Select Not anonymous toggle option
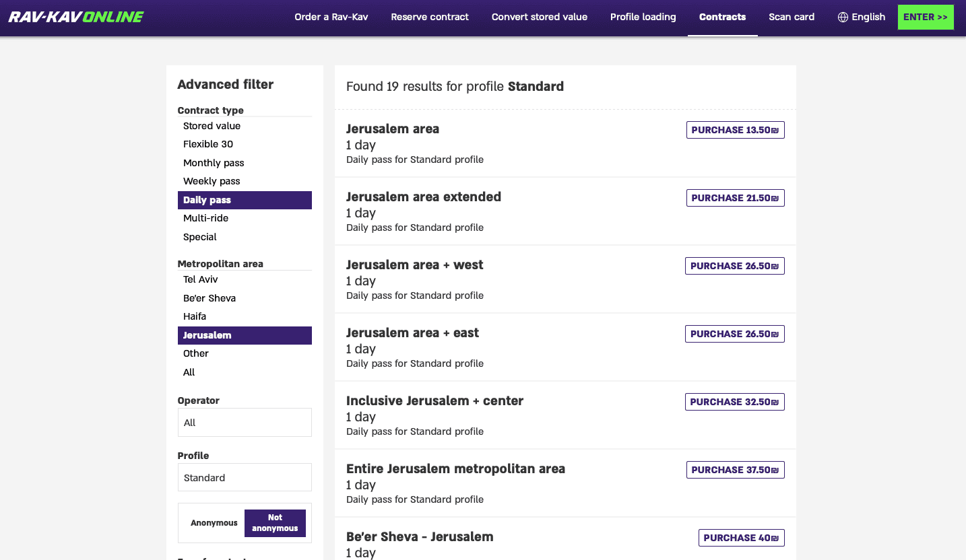 coord(275,523)
